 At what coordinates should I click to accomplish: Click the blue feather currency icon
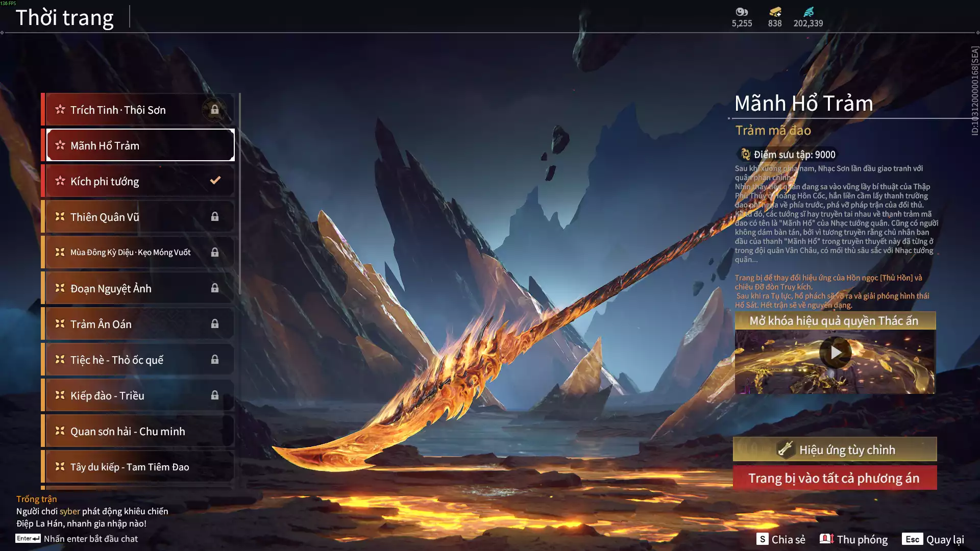click(x=808, y=12)
